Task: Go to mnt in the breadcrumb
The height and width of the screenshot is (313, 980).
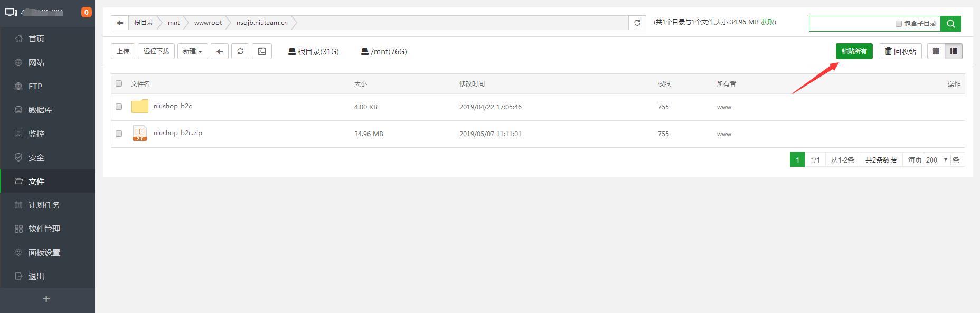Action: tap(174, 23)
